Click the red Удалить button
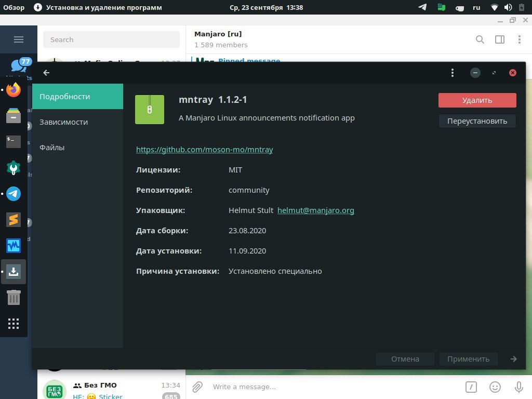 click(477, 100)
